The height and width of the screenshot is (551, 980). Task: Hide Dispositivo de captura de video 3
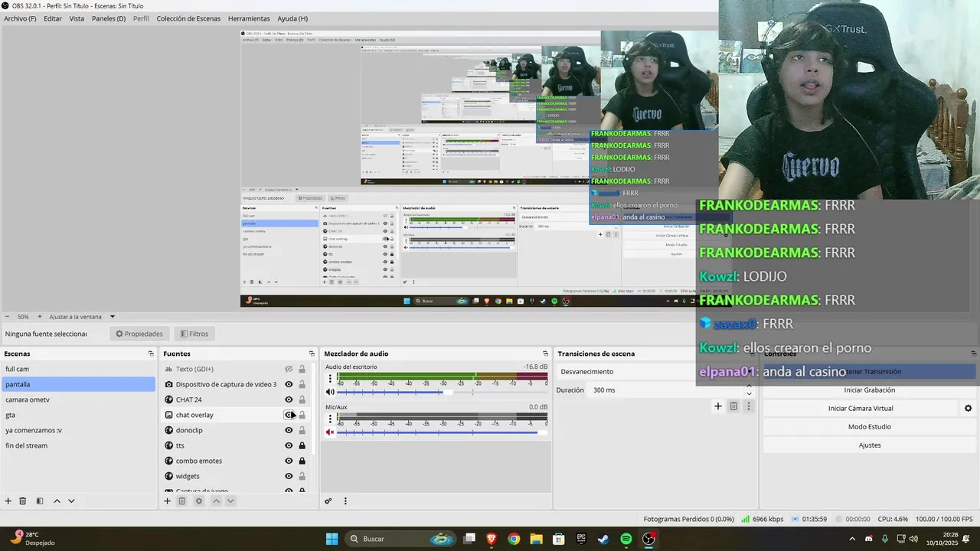point(289,384)
